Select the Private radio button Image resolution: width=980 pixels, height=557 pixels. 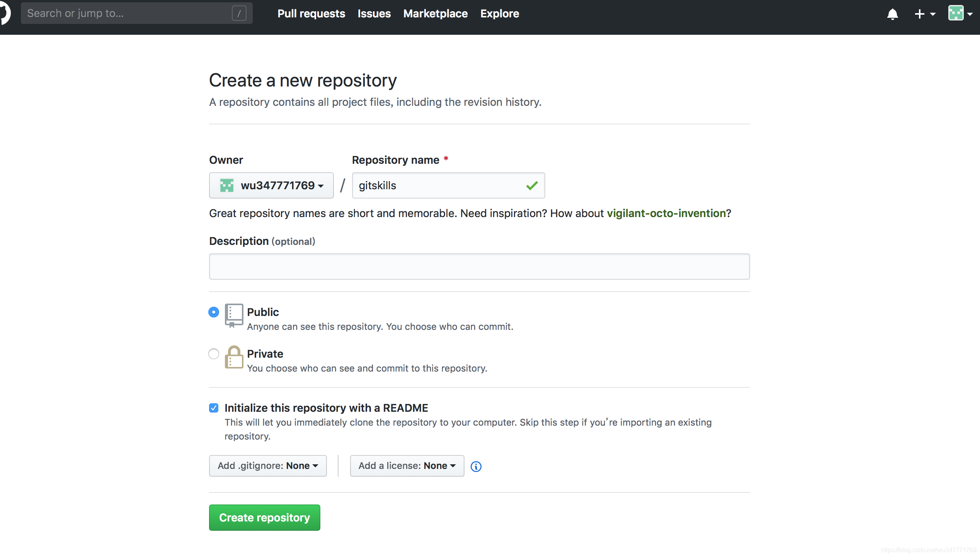(x=213, y=353)
